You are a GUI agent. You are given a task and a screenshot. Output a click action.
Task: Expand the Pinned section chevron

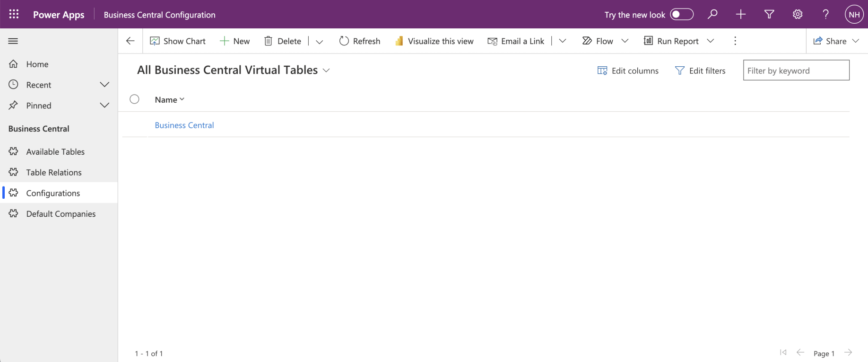point(104,106)
